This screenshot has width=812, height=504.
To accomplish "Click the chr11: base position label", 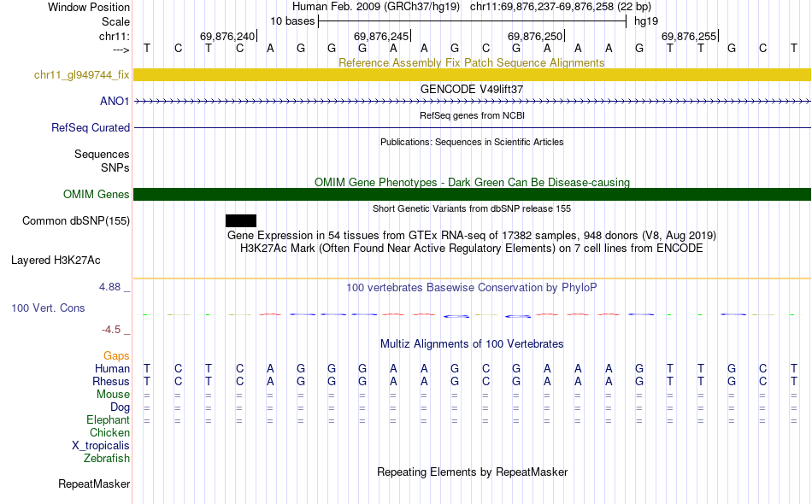I will (114, 36).
